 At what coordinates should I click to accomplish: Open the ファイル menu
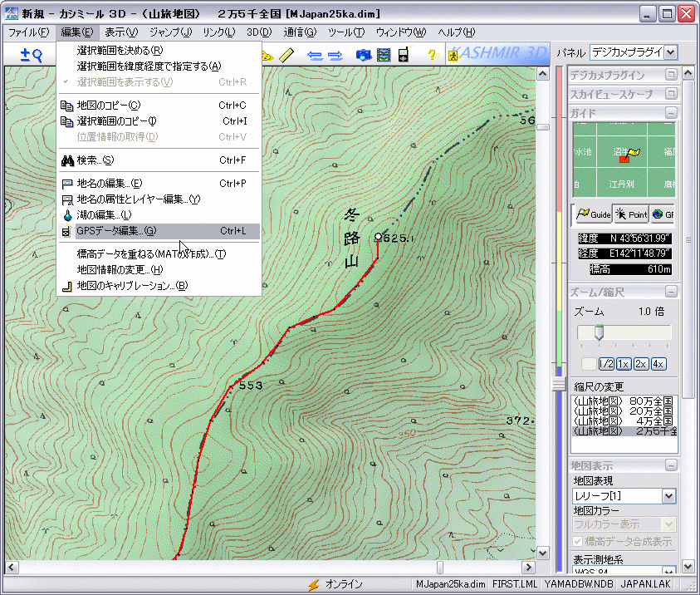click(x=29, y=32)
